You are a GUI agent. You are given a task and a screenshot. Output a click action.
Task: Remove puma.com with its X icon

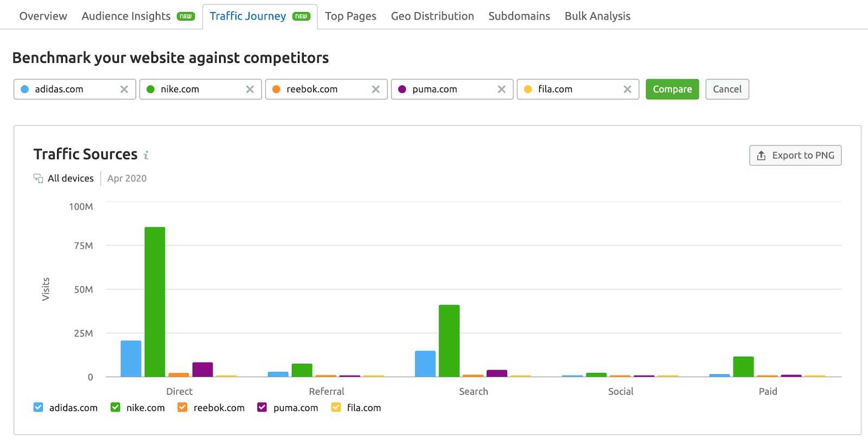point(502,89)
